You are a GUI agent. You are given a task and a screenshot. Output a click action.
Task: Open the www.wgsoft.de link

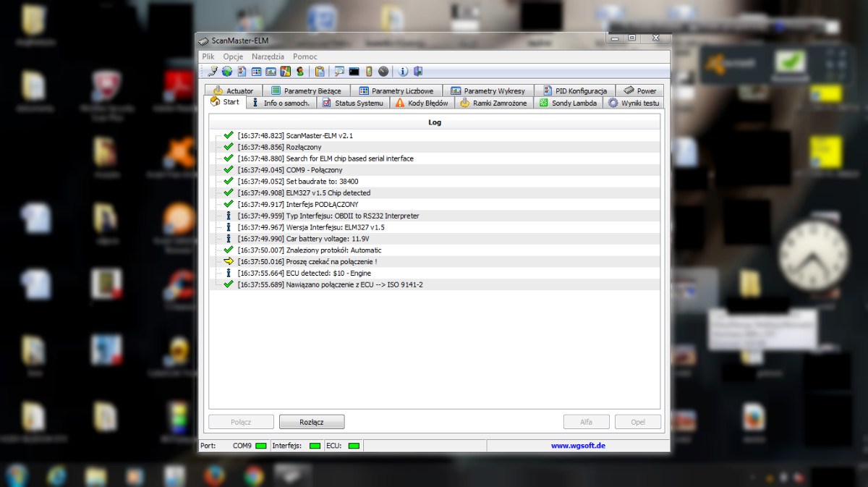(x=578, y=446)
